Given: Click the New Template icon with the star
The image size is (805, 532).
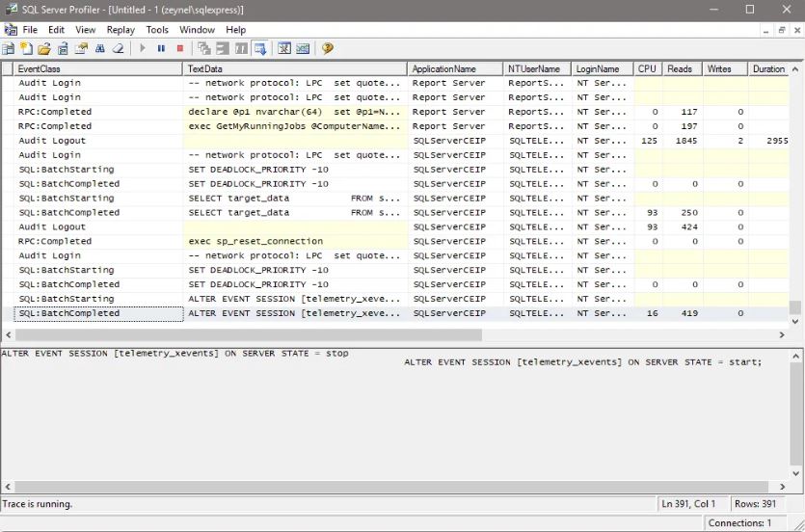Looking at the screenshot, I should pyautogui.click(x=26, y=49).
